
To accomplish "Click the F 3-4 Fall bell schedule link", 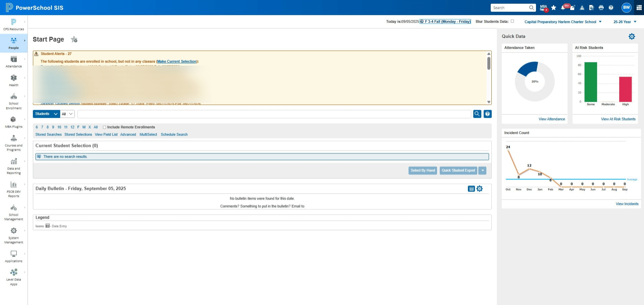I will pyautogui.click(x=445, y=21).
